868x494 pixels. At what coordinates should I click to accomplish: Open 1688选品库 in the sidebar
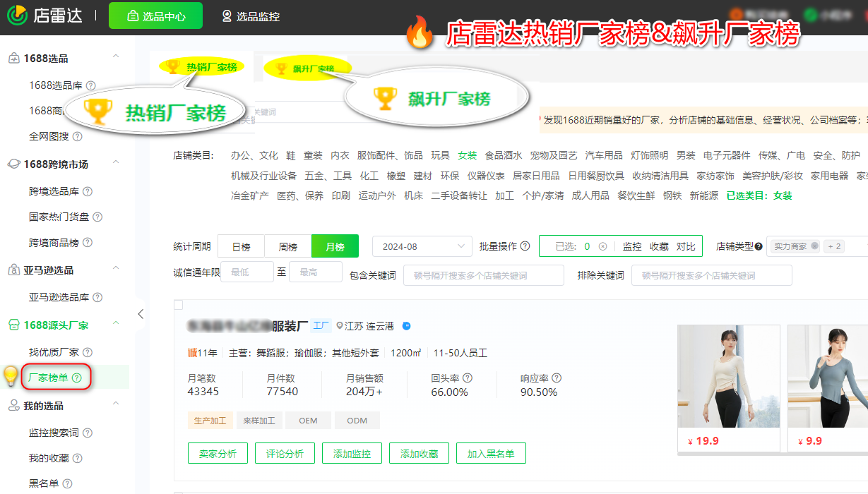pos(56,85)
